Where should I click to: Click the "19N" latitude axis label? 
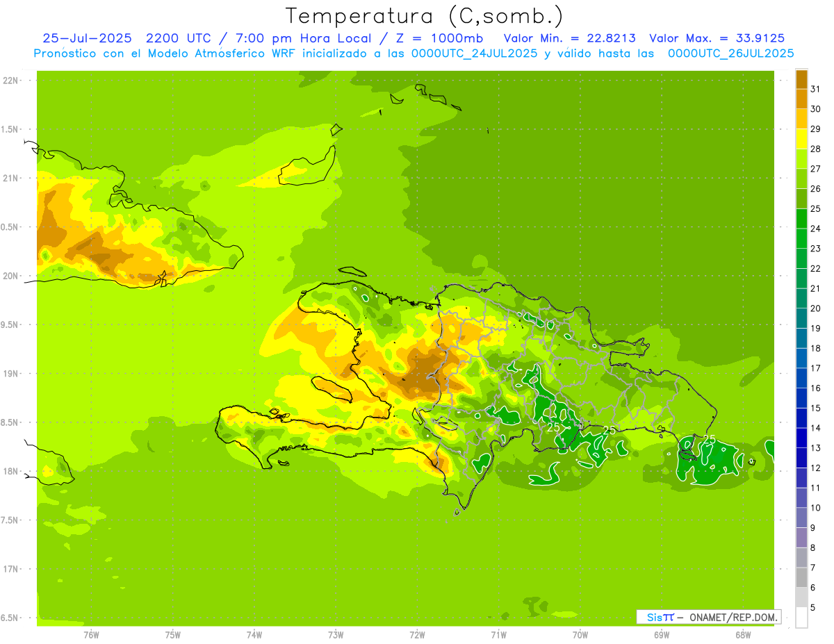click(10, 374)
